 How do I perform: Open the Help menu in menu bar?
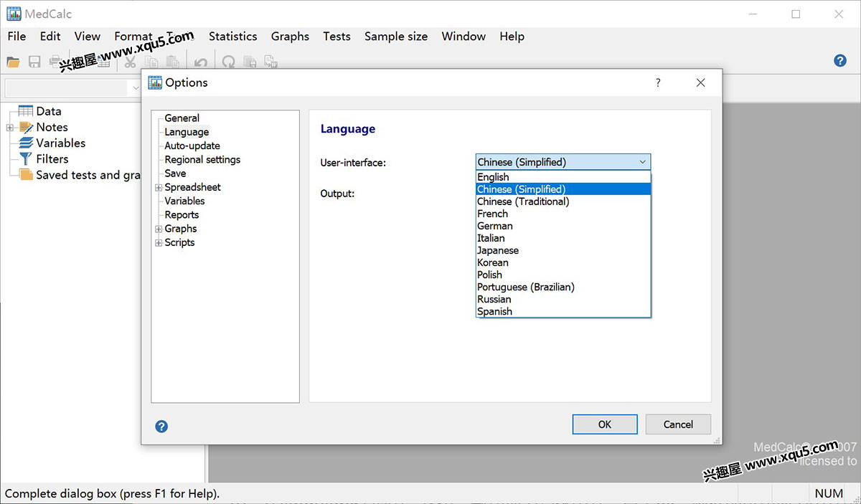512,37
